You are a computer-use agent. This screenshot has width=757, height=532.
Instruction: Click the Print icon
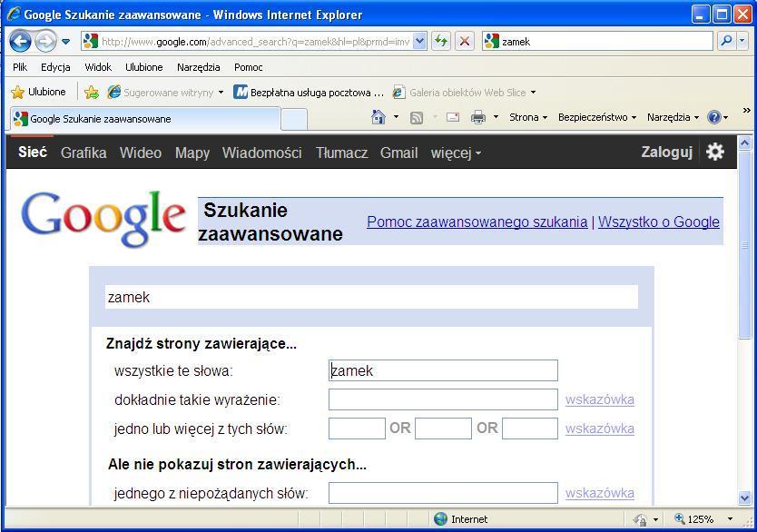[478, 117]
